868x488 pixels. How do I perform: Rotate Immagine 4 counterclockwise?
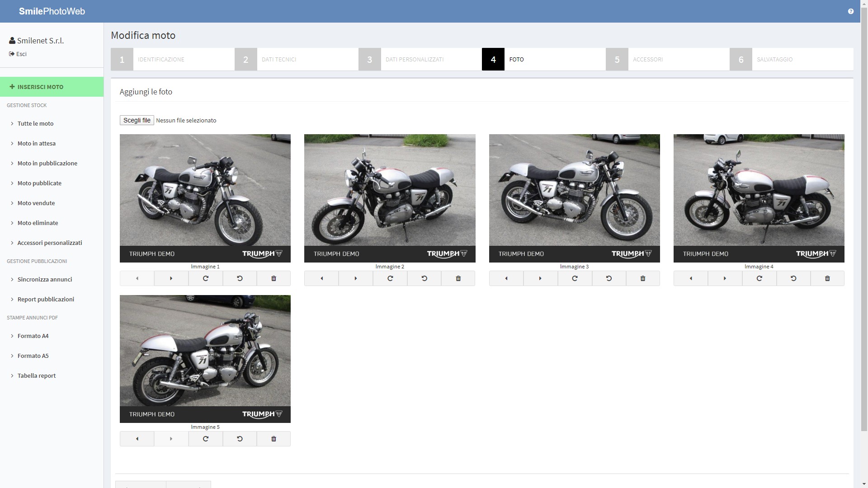793,278
